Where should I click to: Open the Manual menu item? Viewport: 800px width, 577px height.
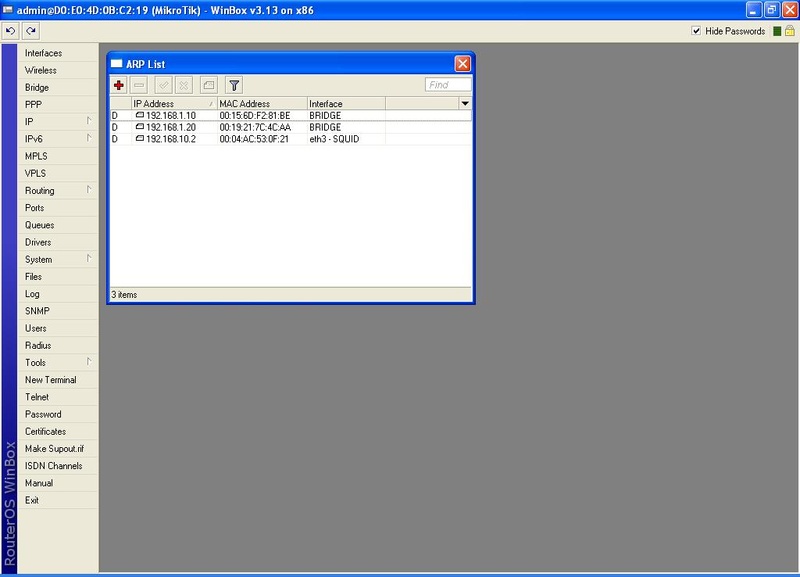pyautogui.click(x=58, y=483)
